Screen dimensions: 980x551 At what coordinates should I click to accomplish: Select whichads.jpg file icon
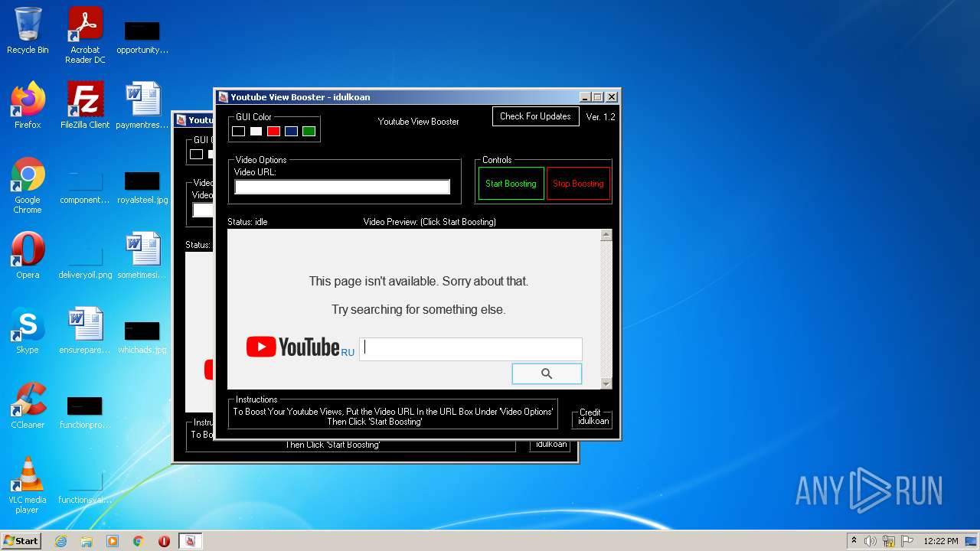142,337
